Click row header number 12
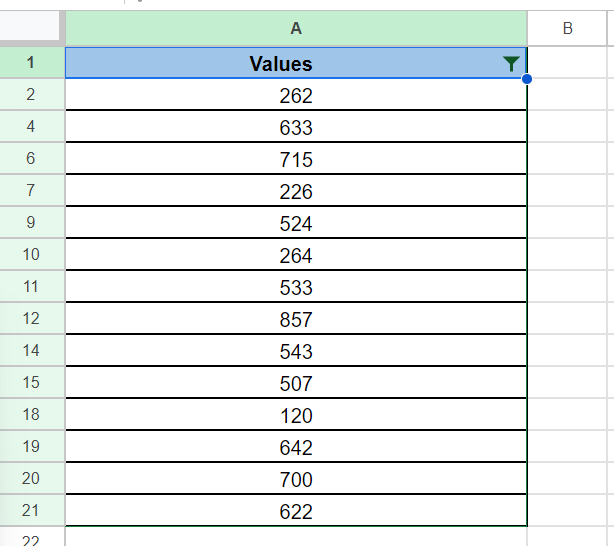This screenshot has height=546, width=614. (31, 320)
